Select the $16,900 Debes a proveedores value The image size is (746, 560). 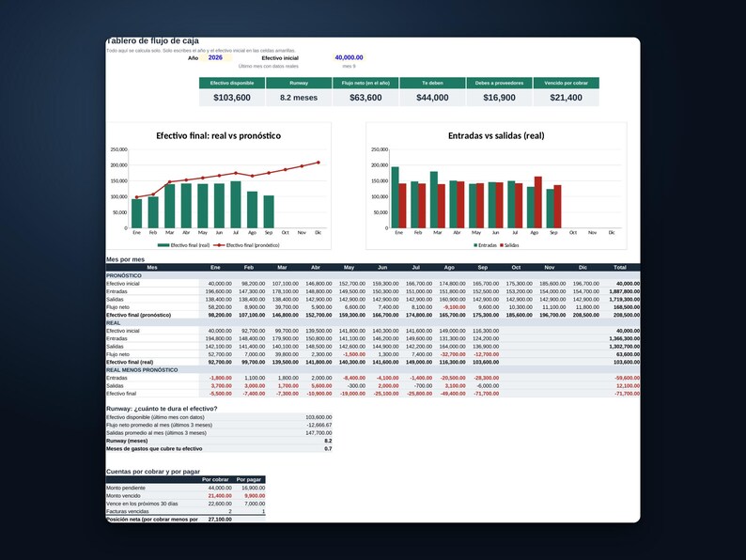point(499,98)
